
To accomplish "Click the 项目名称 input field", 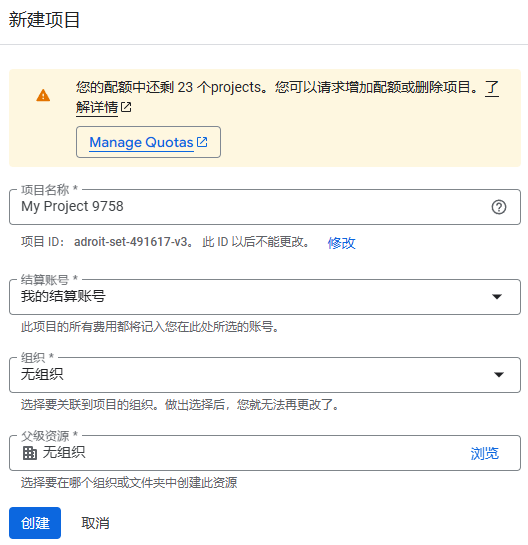I will tap(265, 207).
